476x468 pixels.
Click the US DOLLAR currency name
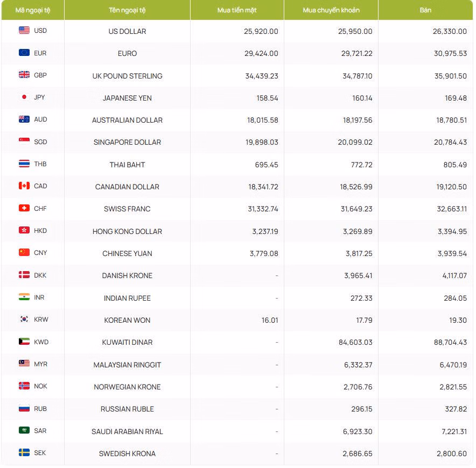click(x=127, y=31)
